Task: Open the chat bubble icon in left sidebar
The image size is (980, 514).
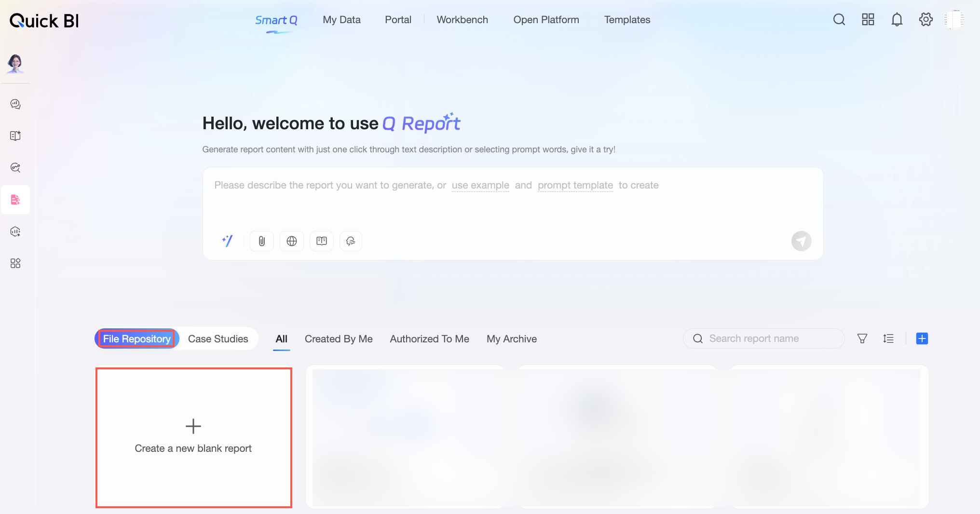Action: [15, 104]
